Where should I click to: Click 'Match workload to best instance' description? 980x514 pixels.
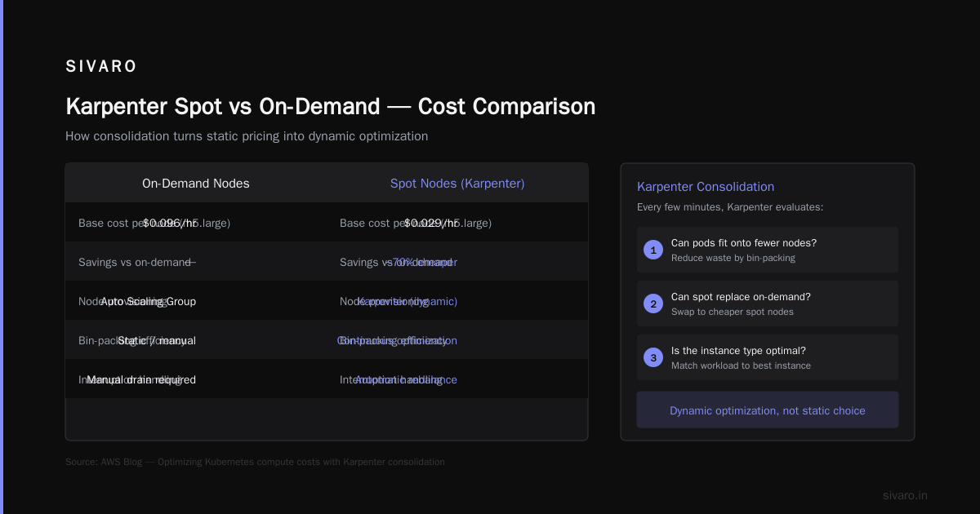coord(741,366)
